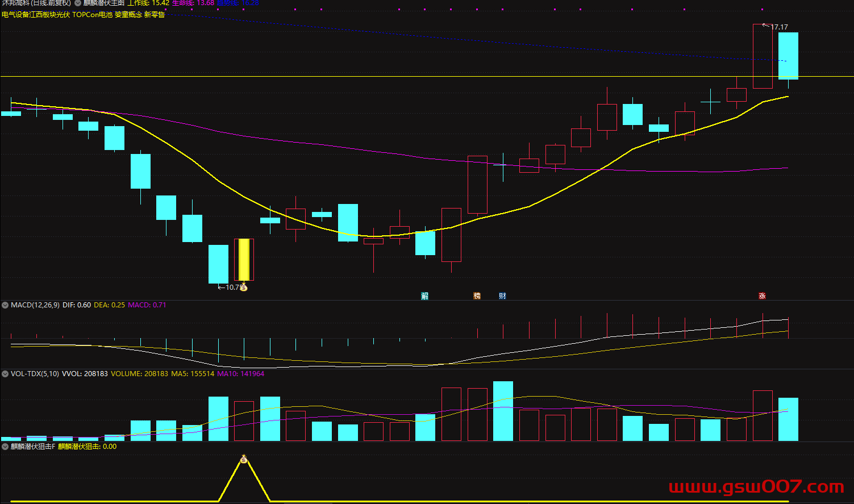Open the 新零售 concept tag
Viewport: 854px width, 504px height.
pyautogui.click(x=155, y=15)
